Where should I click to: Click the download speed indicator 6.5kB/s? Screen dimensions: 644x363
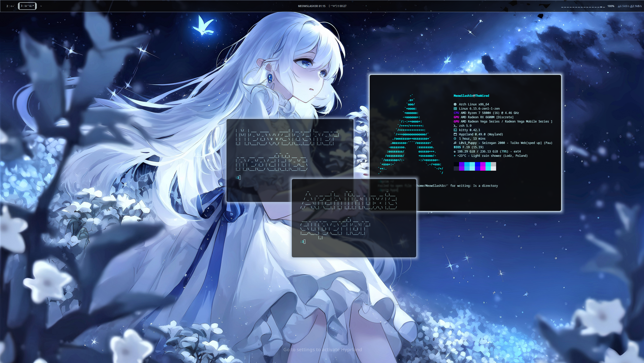tap(623, 6)
